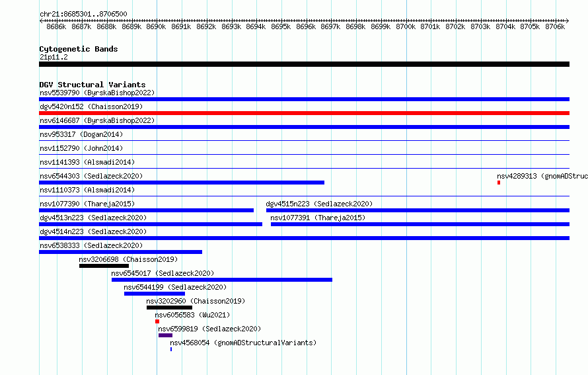Click the 8690k ruler position

coord(156,26)
